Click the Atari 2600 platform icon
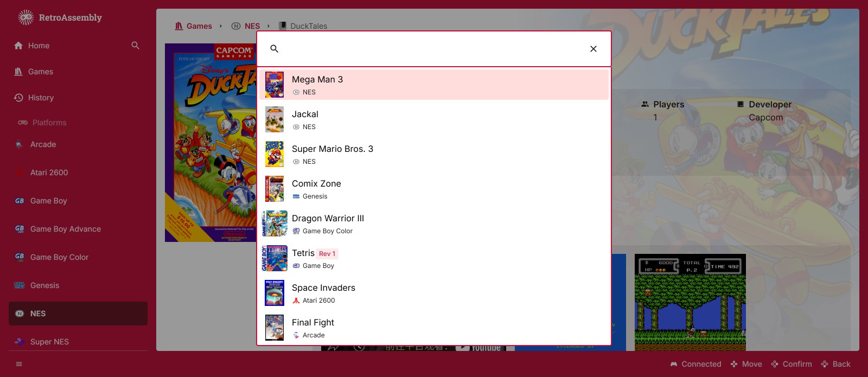Screen dimensions: 868x377 (20, 172)
